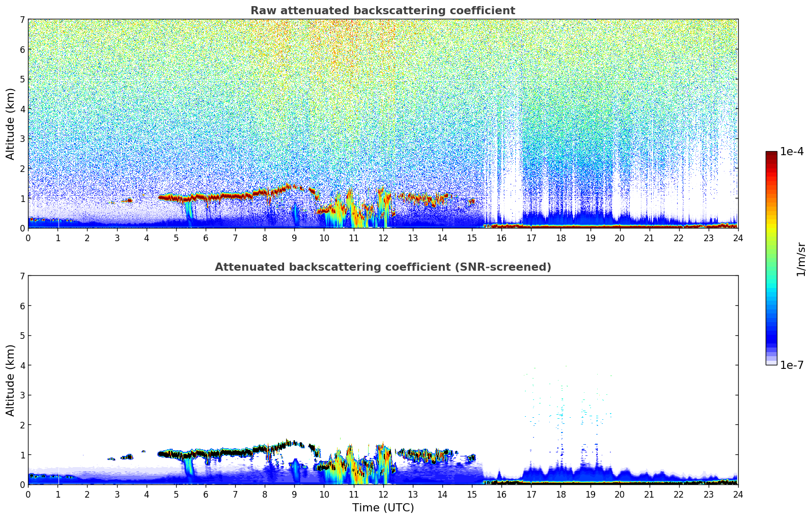The width and height of the screenshot is (812, 519).
Task: Click altitude tick '1' on the raw plot
Action: tap(22, 198)
